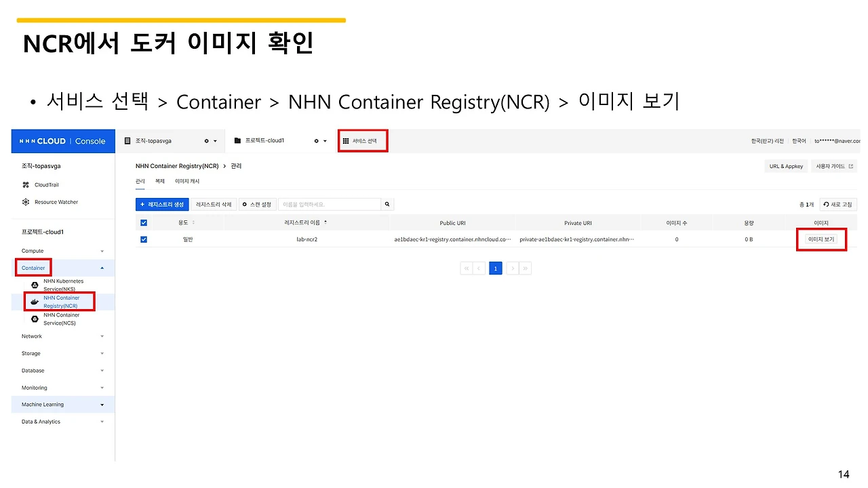Image resolution: width=868 pixels, height=488 pixels.
Task: Jump to the last page of results
Action: pos(526,268)
